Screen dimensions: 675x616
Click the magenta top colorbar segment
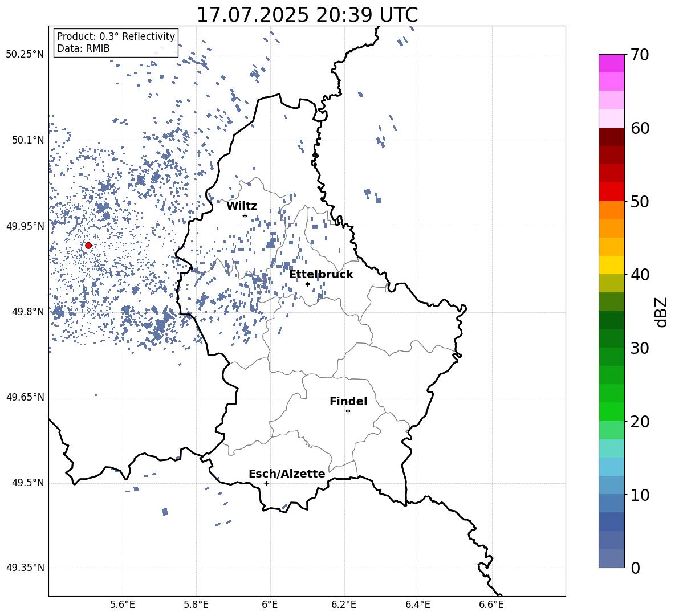611,64
